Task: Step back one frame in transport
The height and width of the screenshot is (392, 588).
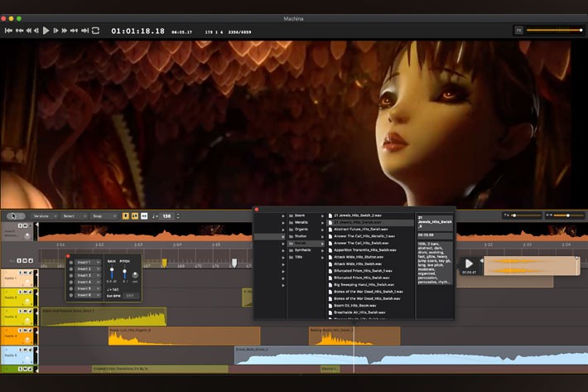Action: 36,31
